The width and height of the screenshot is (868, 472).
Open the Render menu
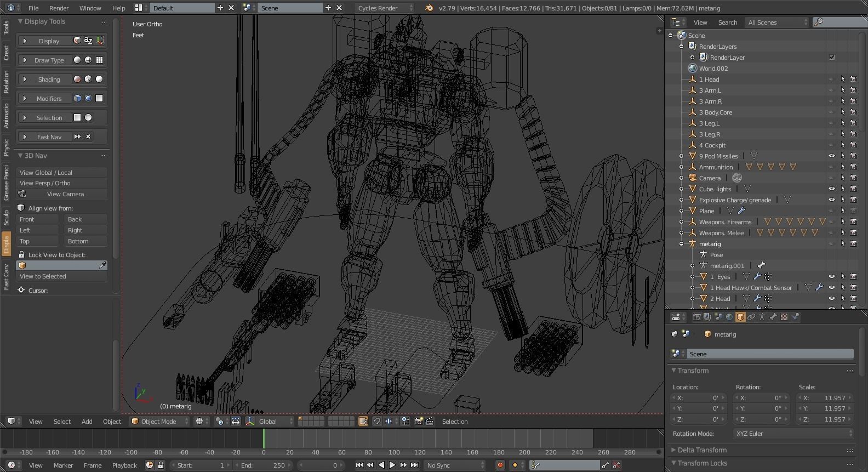click(59, 8)
